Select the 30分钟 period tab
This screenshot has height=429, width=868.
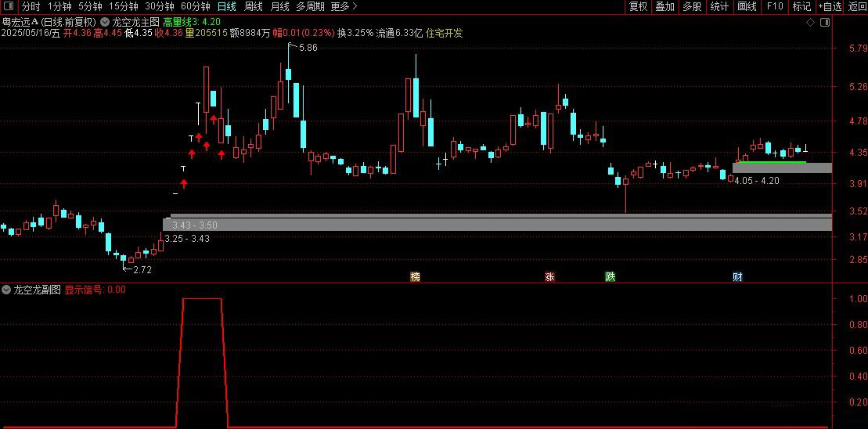160,6
